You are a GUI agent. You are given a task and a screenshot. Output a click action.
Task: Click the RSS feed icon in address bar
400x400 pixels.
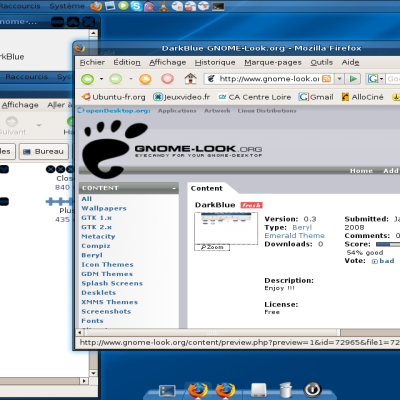[x=326, y=79]
